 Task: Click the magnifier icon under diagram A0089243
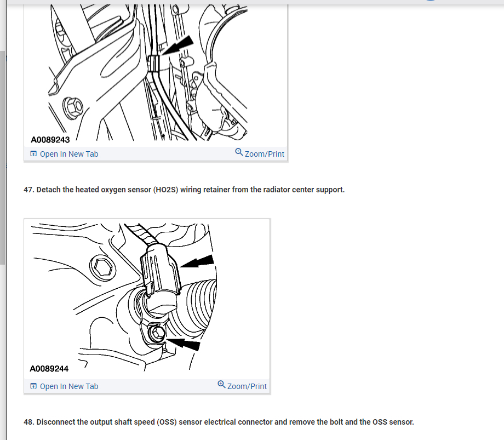click(239, 152)
